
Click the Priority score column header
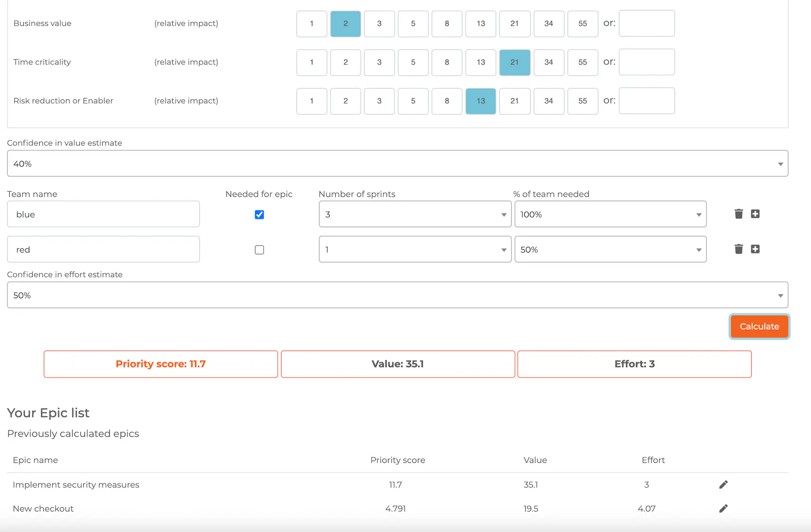pyautogui.click(x=398, y=460)
